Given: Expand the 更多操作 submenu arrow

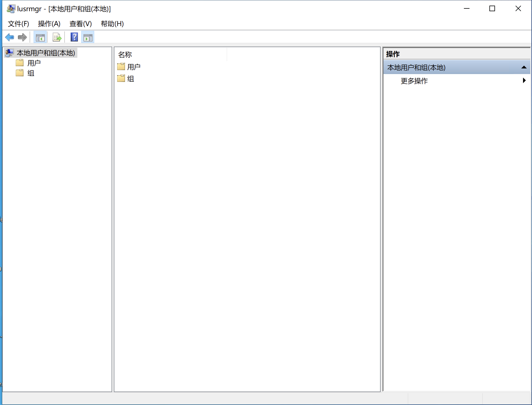Looking at the screenshot, I should pyautogui.click(x=524, y=81).
